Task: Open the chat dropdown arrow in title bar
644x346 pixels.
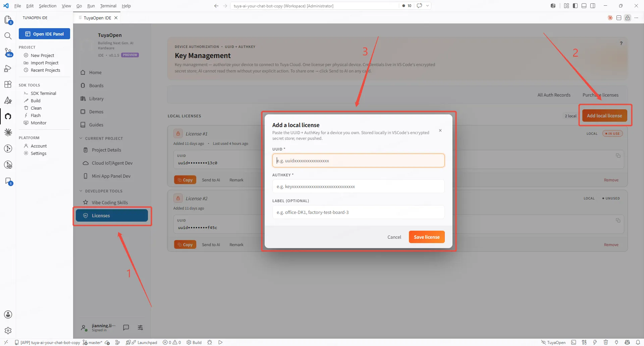Action: [x=427, y=6]
